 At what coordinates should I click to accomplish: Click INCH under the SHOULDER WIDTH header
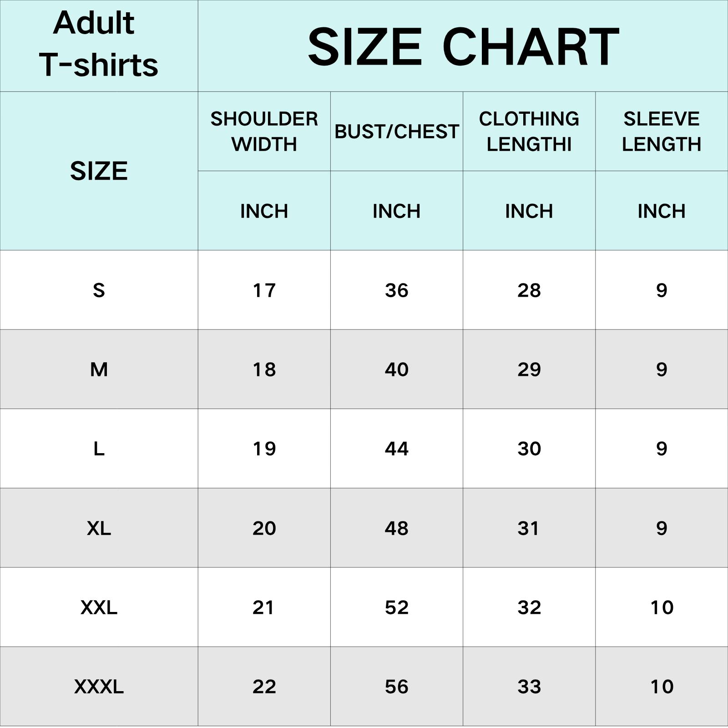pos(264,211)
